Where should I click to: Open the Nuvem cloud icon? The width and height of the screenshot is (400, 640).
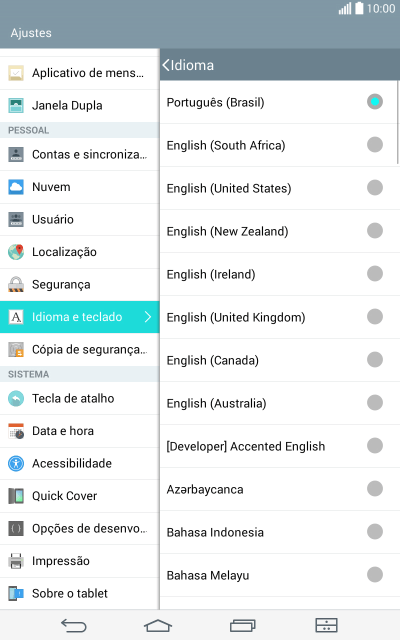pyautogui.click(x=16, y=187)
